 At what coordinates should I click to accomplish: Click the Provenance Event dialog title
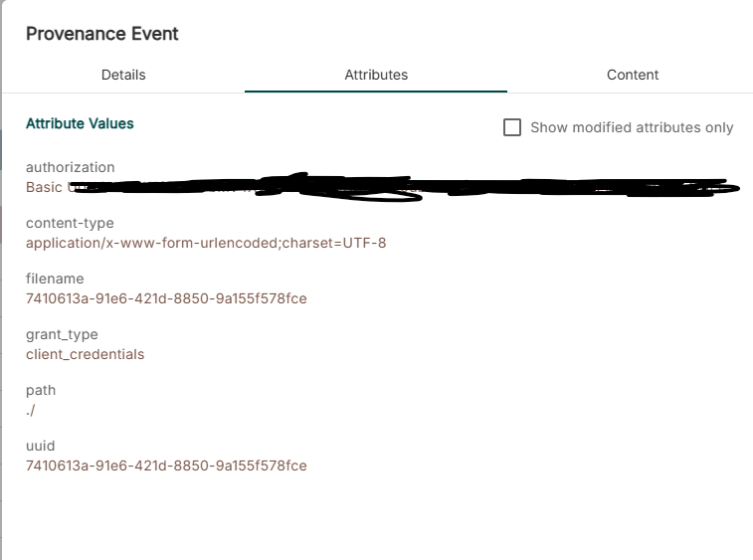tap(101, 34)
